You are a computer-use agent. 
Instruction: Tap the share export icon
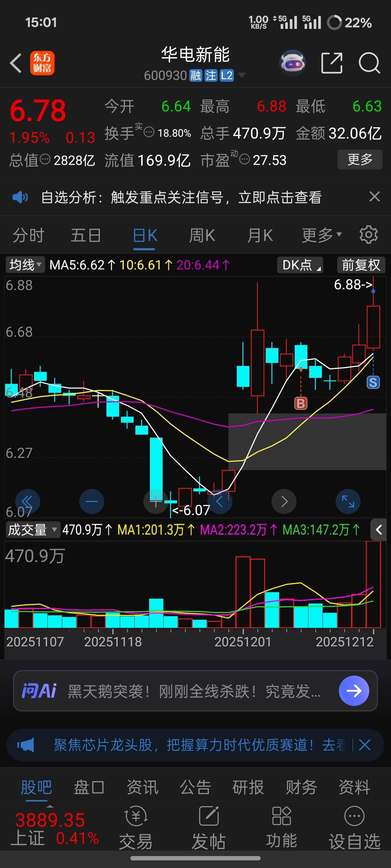tap(332, 63)
